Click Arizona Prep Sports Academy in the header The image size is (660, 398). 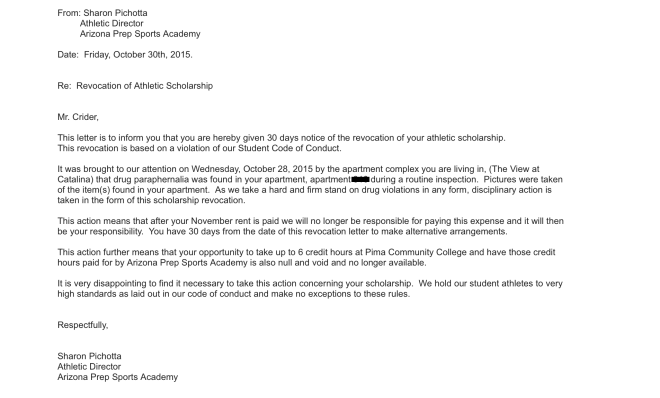[x=140, y=34]
